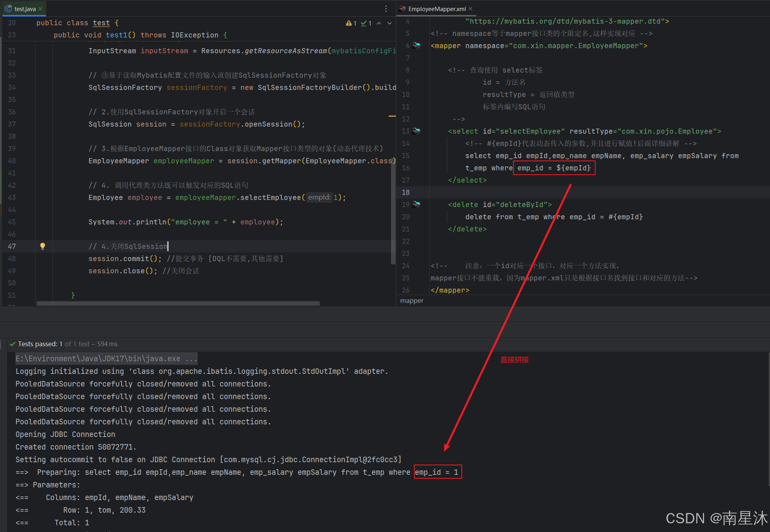Click MyBatis gutter icon beside selectEmployee statement
Screen dimensions: 770x532
click(416, 131)
